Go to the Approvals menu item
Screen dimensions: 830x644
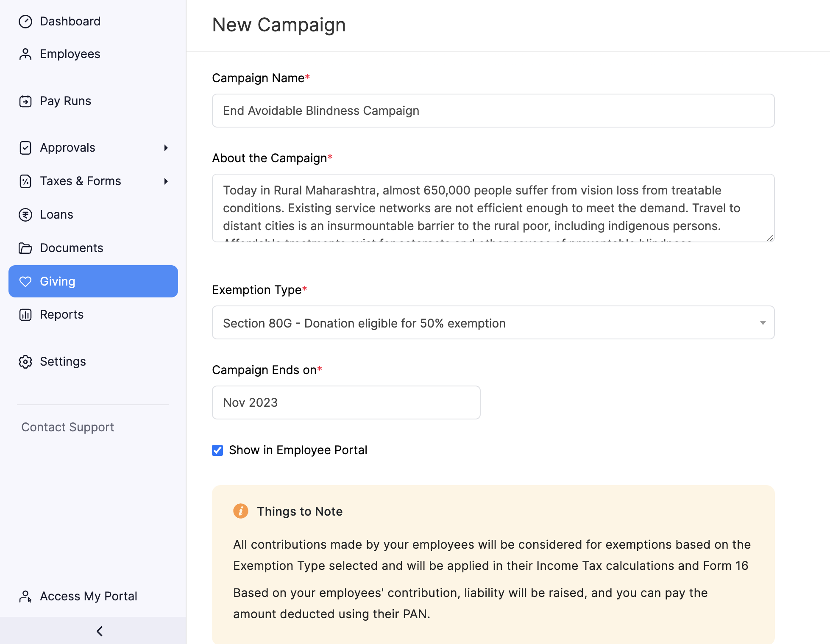(x=68, y=148)
